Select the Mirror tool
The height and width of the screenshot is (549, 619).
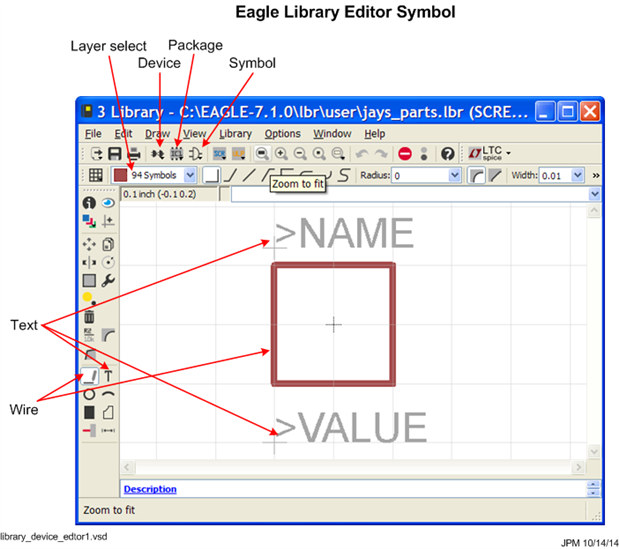[x=89, y=262]
